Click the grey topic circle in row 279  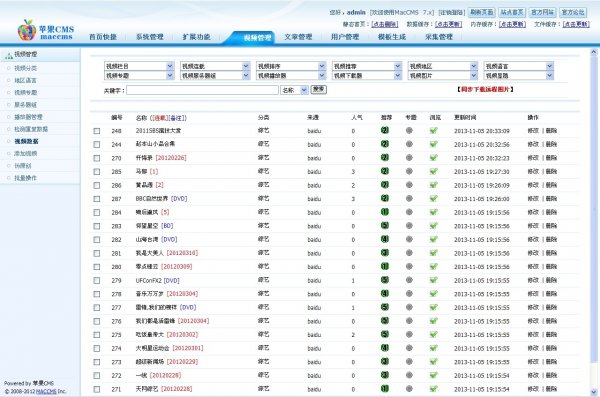409,280
